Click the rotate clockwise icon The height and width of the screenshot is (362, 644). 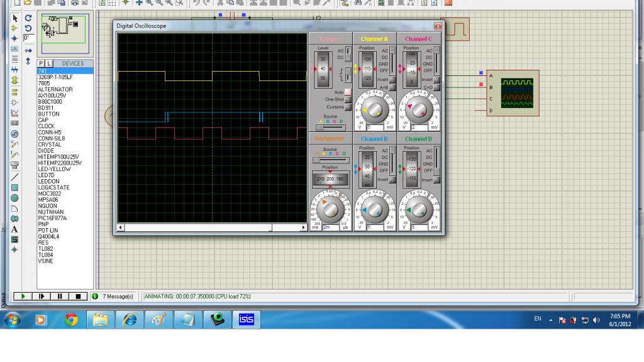28,18
